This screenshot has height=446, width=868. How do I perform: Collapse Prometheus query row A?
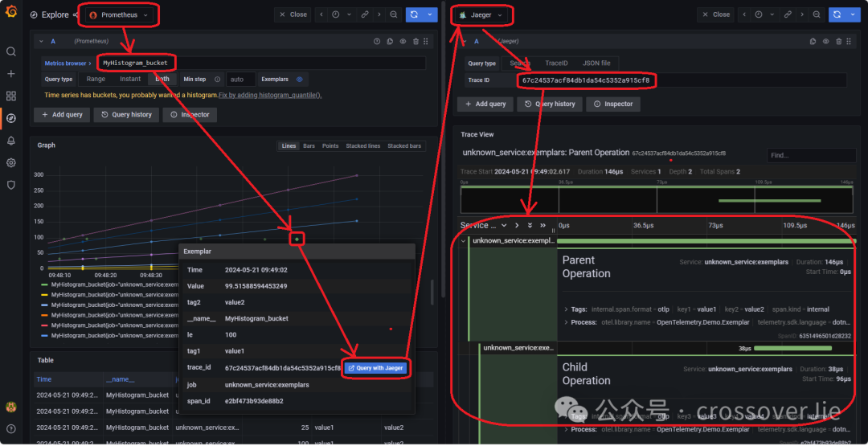click(x=40, y=41)
